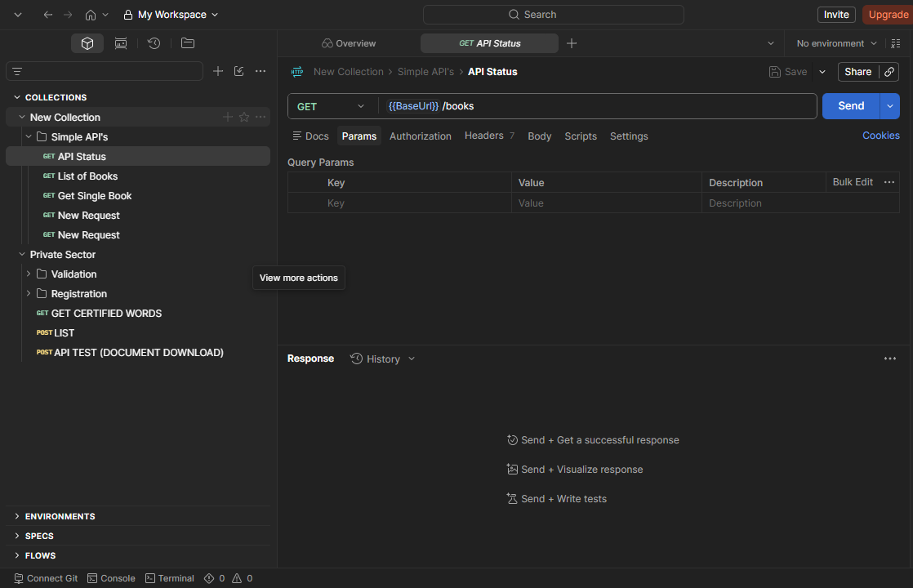Open the Save options dropdown arrow
The image size is (913, 588).
(x=822, y=72)
